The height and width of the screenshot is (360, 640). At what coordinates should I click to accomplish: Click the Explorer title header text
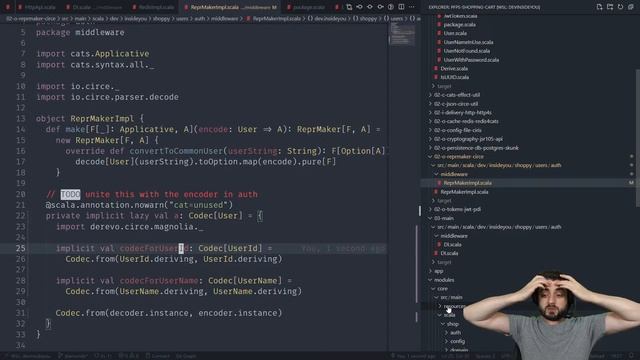pyautogui.click(x=484, y=7)
